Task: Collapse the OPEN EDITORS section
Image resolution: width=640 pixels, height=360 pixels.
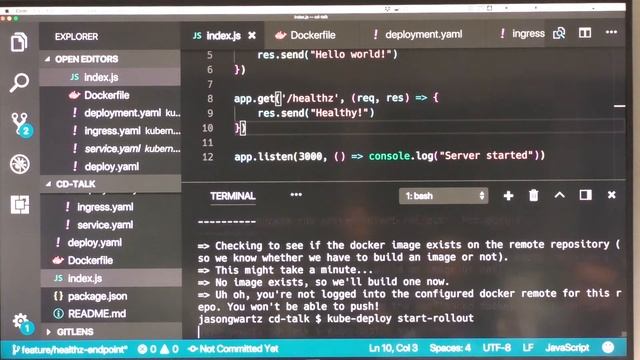Action: pos(110,59)
